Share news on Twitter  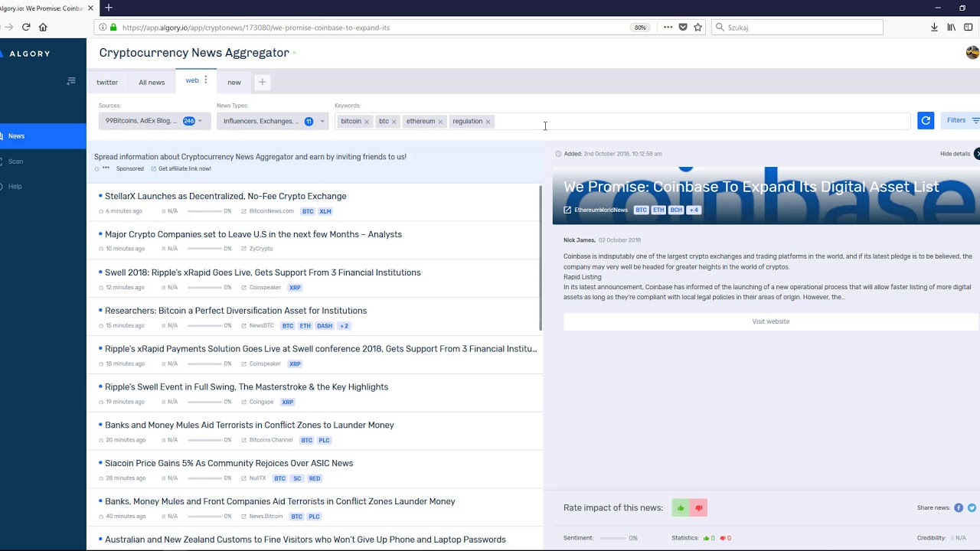(972, 507)
